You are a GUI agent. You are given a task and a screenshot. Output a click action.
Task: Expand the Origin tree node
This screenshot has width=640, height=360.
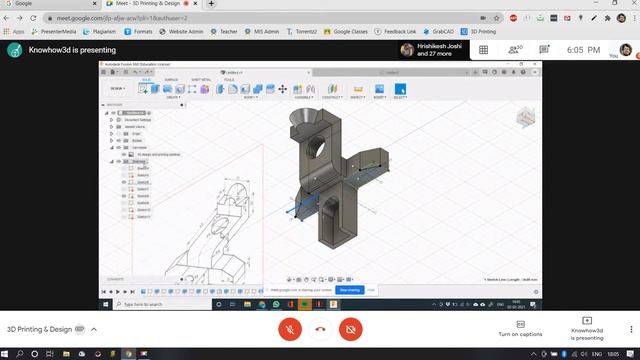click(111, 133)
